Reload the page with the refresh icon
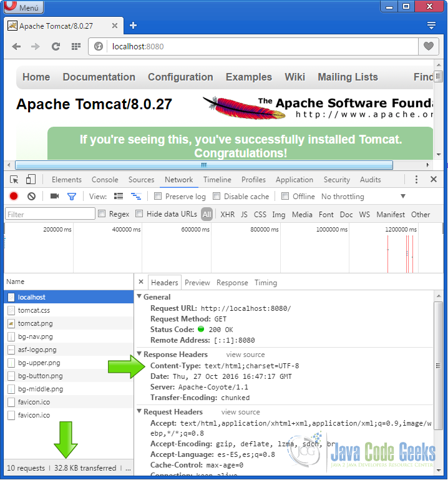The height and width of the screenshot is (480, 448). pos(56,47)
